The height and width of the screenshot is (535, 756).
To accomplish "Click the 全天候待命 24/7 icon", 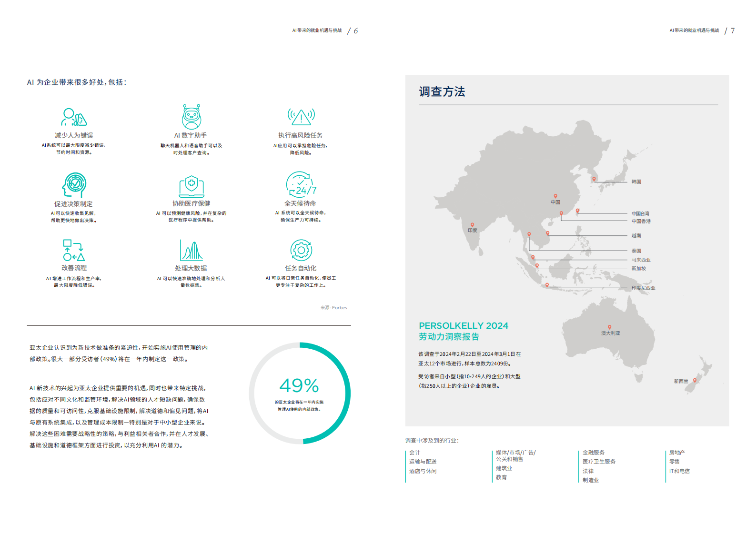I will pos(301,185).
